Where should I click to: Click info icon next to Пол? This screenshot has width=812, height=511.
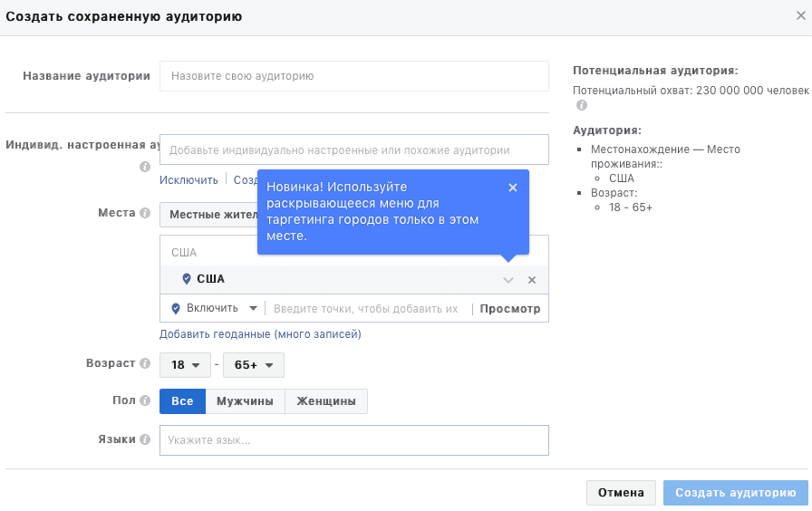point(145,400)
